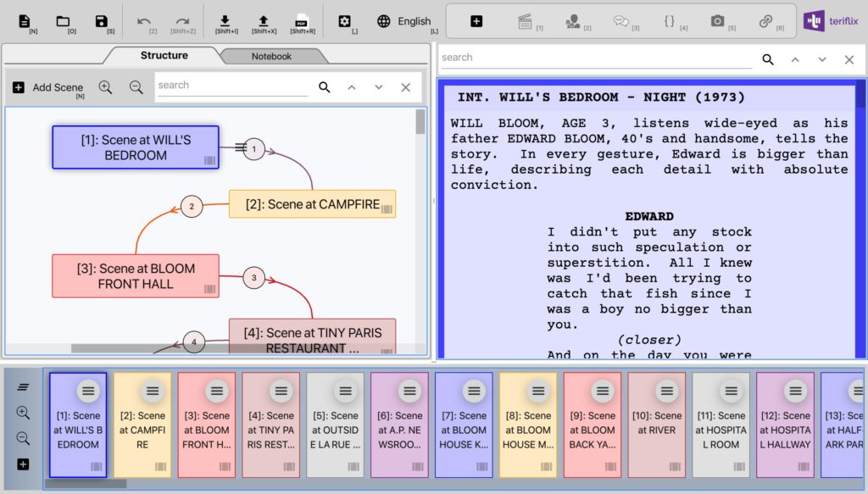Click the EDWARD character name in the script
Image resolution: width=868 pixels, height=494 pixels.
point(649,216)
